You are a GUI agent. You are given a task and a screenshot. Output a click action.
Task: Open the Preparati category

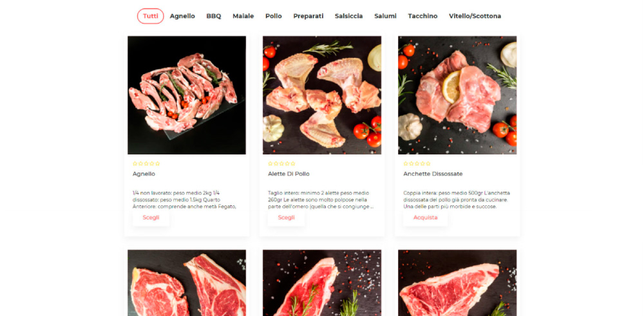[x=308, y=16]
